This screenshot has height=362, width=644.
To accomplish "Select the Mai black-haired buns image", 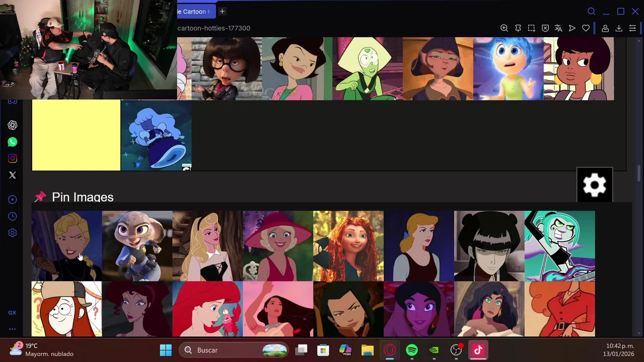I will [x=489, y=246].
